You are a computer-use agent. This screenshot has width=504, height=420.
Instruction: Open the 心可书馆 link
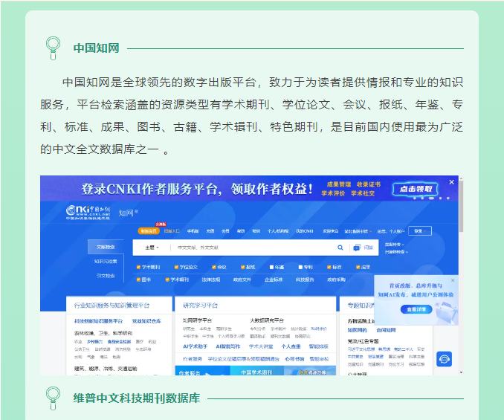294,359
